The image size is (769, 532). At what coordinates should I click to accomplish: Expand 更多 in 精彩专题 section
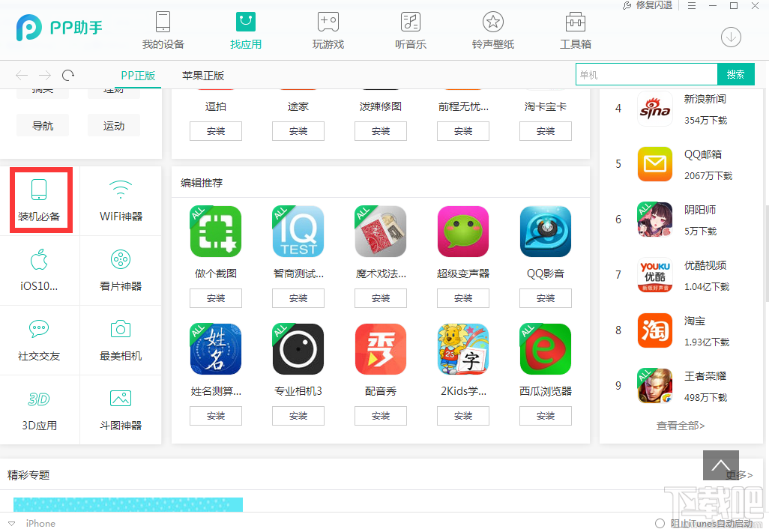(x=737, y=474)
